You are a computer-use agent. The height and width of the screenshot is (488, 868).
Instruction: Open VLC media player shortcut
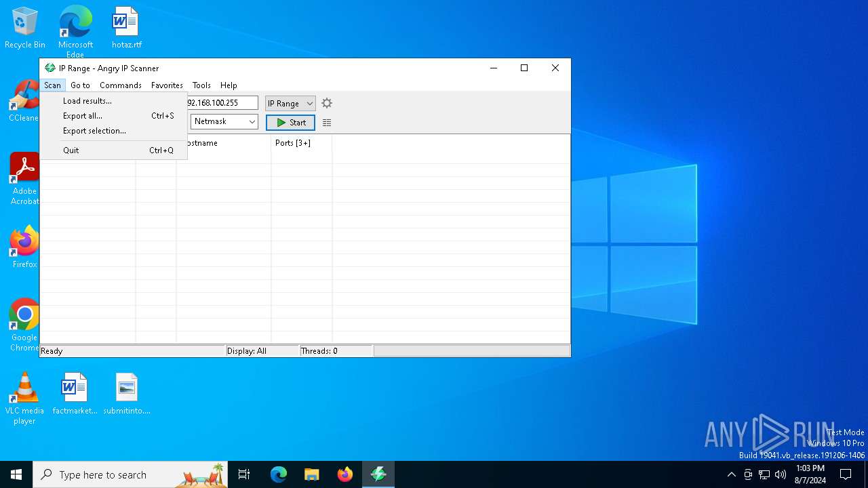tap(24, 399)
